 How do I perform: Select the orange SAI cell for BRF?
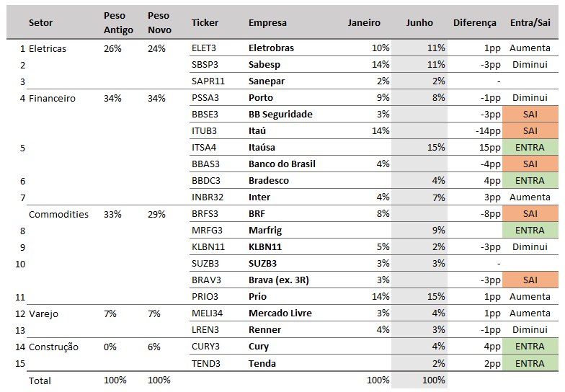[x=530, y=213]
